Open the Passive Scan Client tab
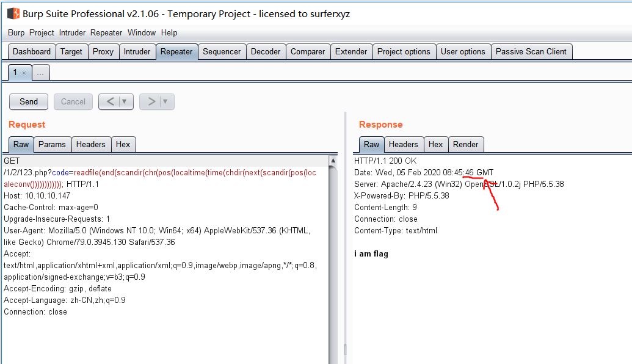This screenshot has height=364, width=632. pos(531,51)
